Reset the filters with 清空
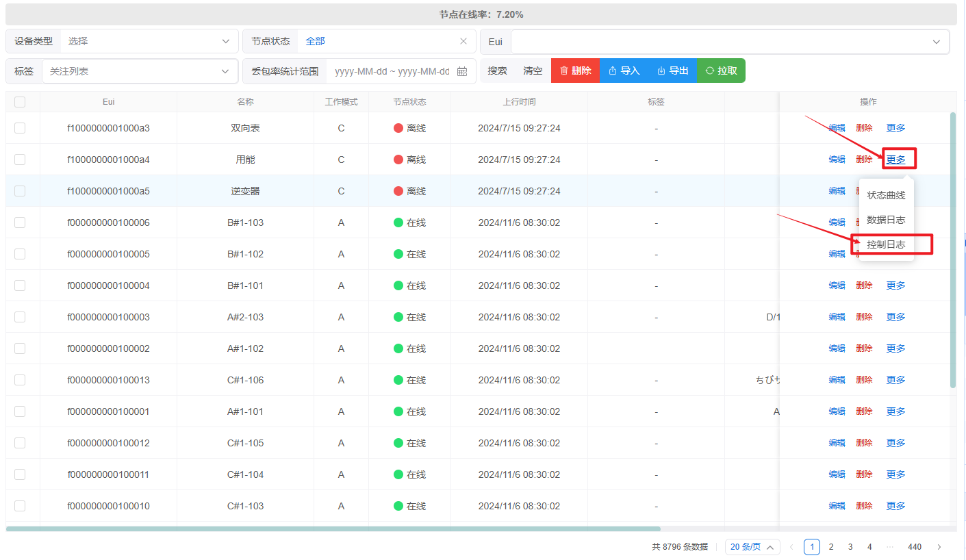Viewport: 966px width, 560px height. (x=533, y=71)
